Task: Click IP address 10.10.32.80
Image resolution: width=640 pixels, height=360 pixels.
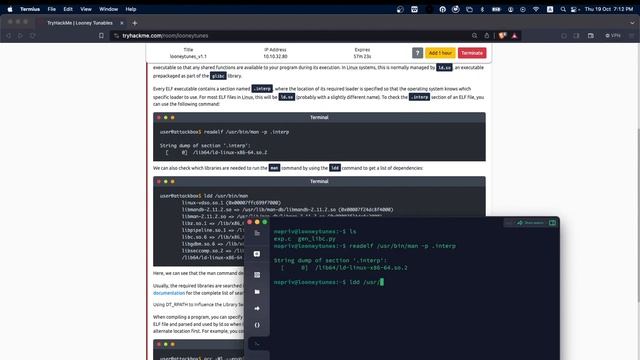Action: click(x=275, y=56)
